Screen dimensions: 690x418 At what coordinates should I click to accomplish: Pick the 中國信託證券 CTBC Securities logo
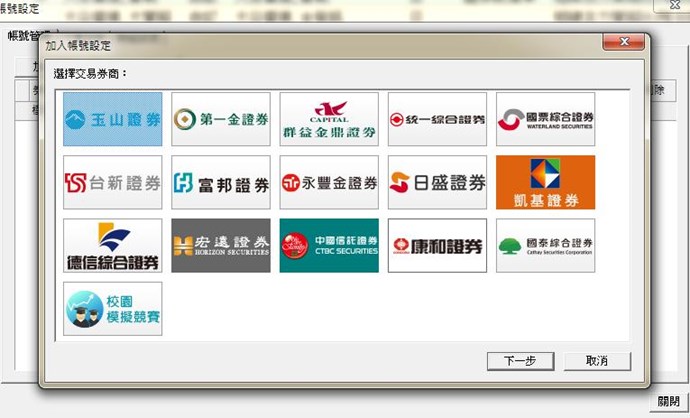point(329,245)
